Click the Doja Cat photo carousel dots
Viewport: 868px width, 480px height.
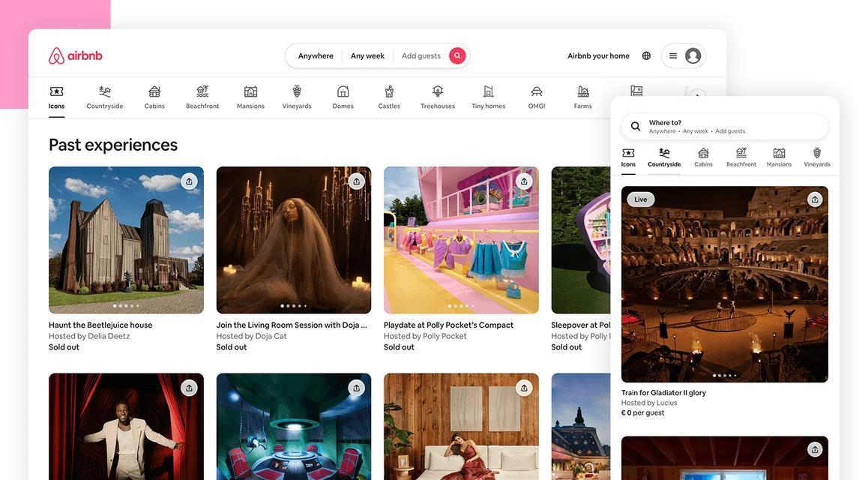(x=294, y=305)
